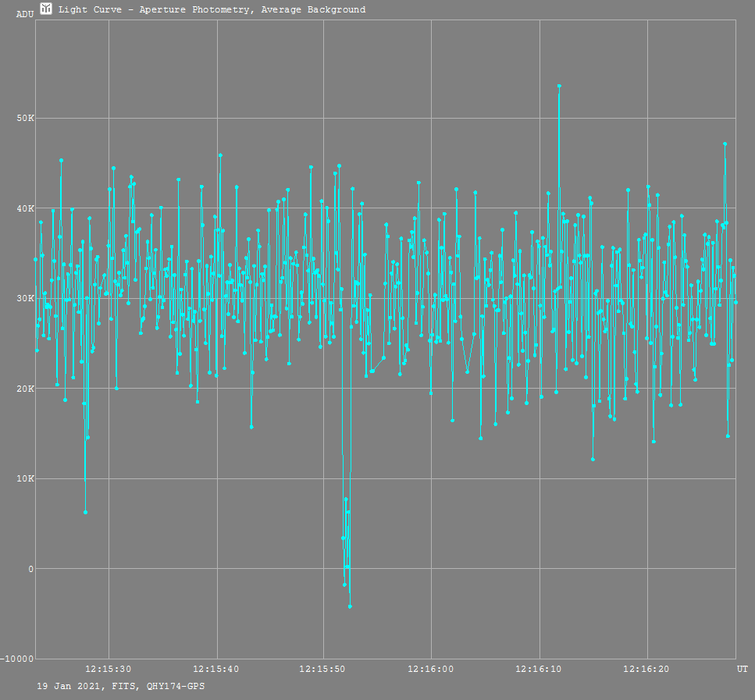Click the 50K y-axis label
Image resolution: width=755 pixels, height=700 pixels.
pyautogui.click(x=26, y=118)
